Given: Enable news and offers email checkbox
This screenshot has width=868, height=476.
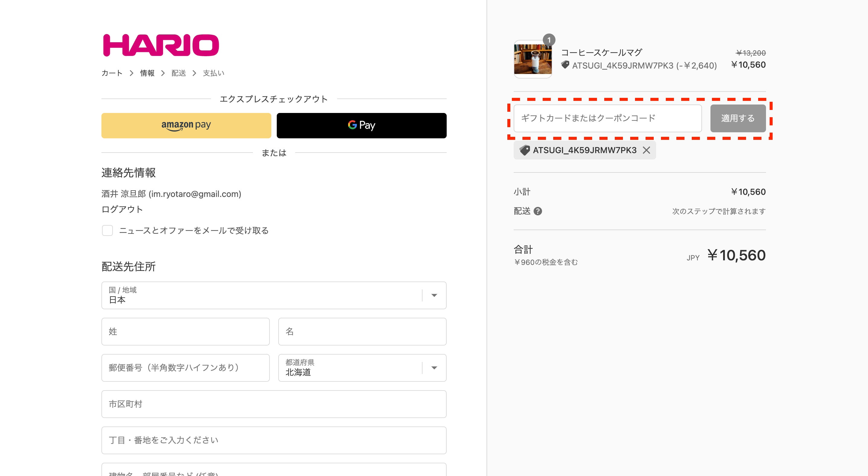Looking at the screenshot, I should (107, 230).
